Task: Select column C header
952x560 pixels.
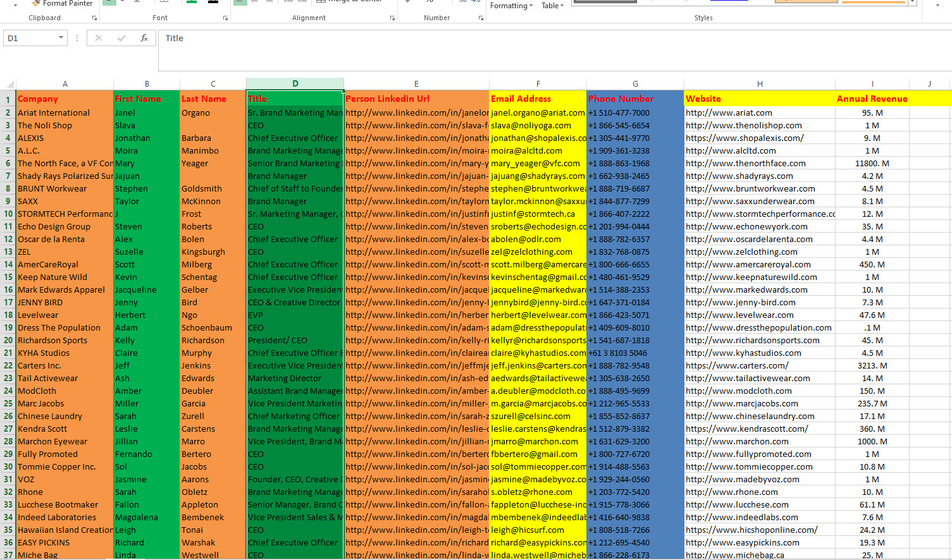Action: (213, 83)
